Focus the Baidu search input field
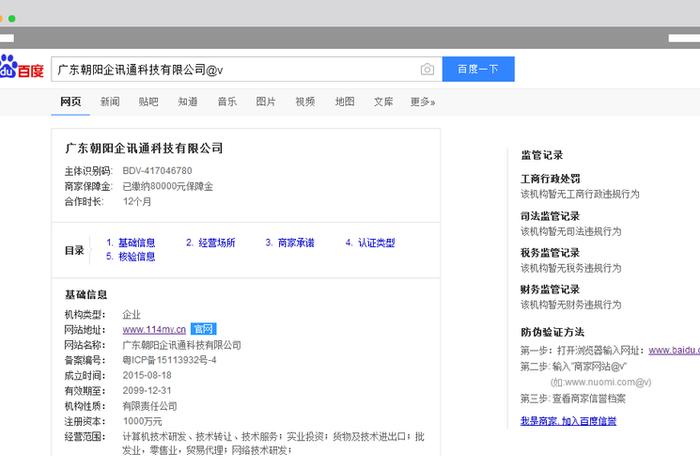 (x=246, y=69)
